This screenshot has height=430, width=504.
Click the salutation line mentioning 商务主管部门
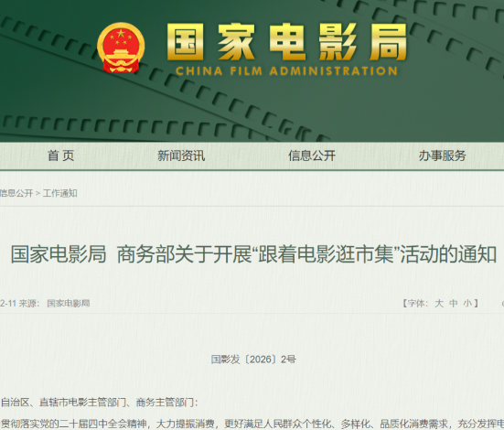click(x=100, y=402)
